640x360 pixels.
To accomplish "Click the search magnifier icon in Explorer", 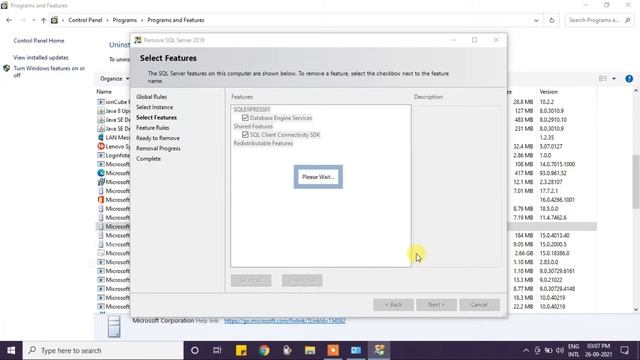I will 628,20.
